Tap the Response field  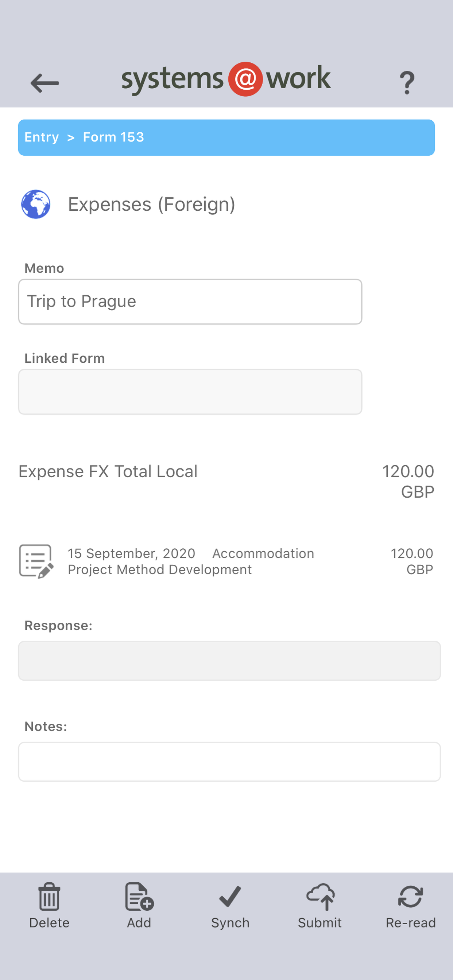tap(229, 661)
